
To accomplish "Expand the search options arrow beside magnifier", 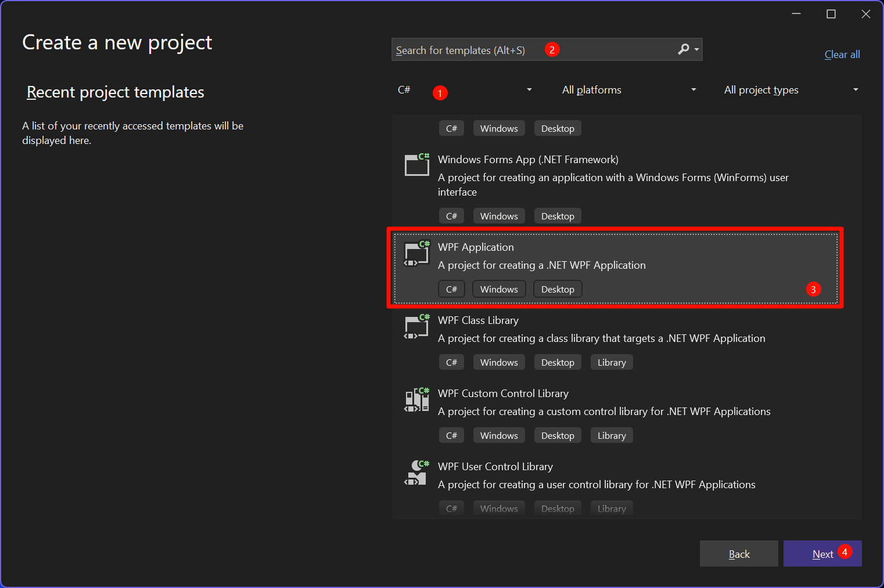I will pyautogui.click(x=696, y=50).
